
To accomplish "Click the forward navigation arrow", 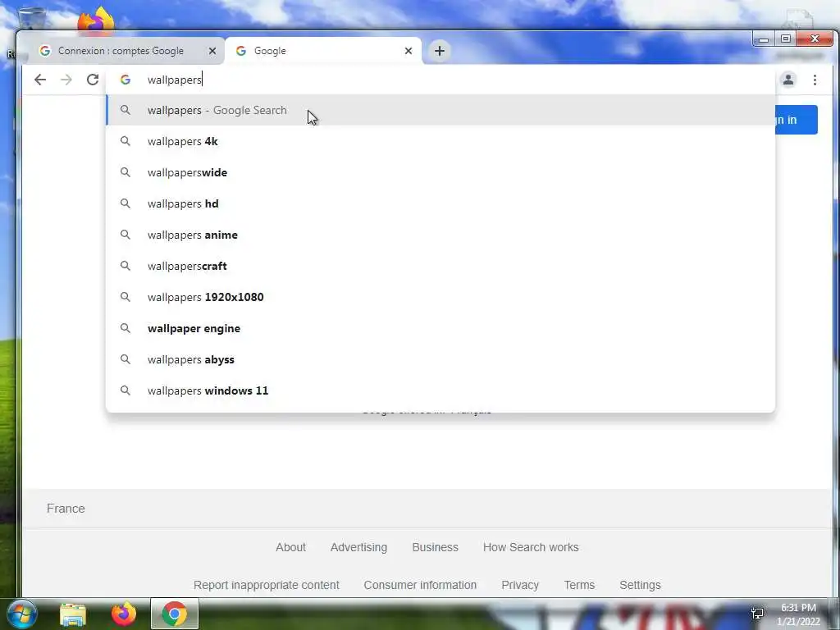I will 66,80.
